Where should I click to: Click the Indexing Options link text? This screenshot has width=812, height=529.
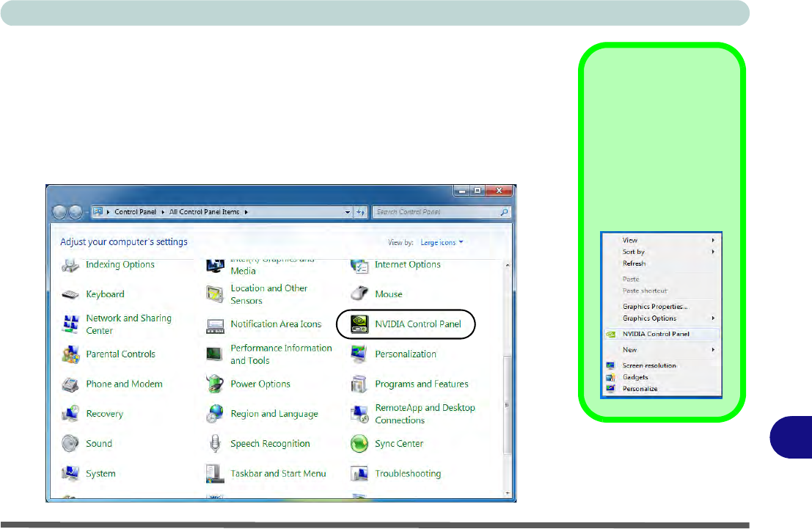coord(120,265)
